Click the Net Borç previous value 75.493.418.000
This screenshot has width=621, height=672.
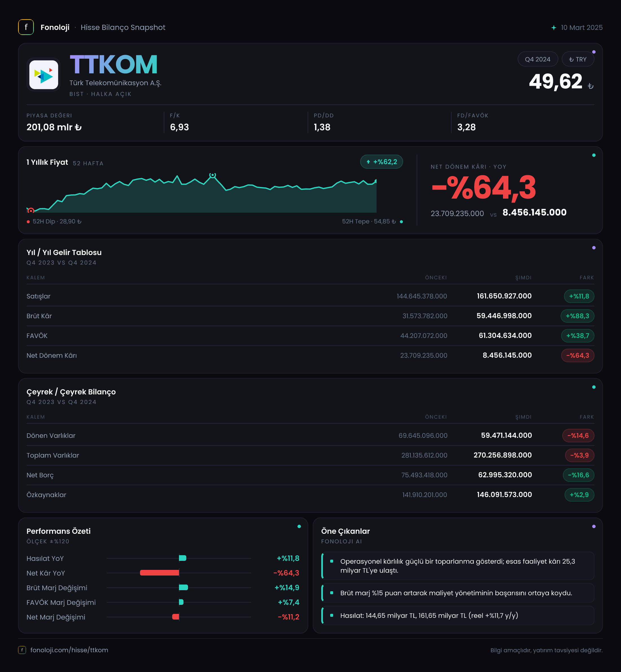pyautogui.click(x=424, y=475)
